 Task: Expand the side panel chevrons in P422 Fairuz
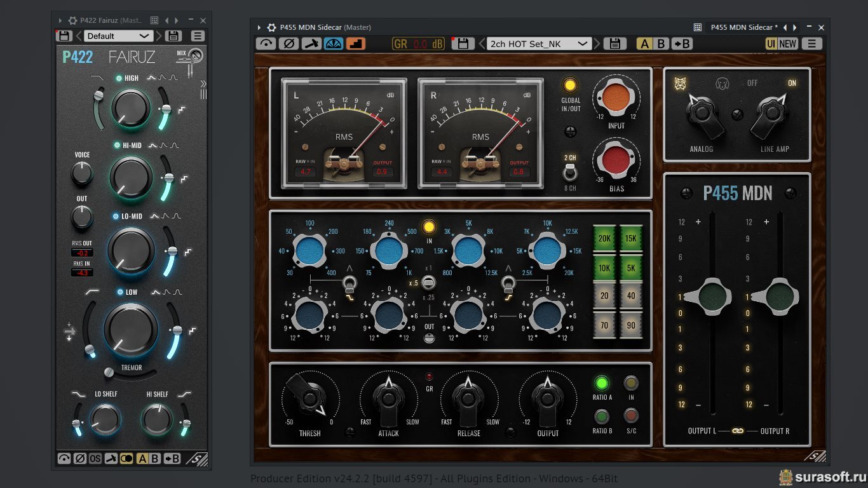(203, 83)
